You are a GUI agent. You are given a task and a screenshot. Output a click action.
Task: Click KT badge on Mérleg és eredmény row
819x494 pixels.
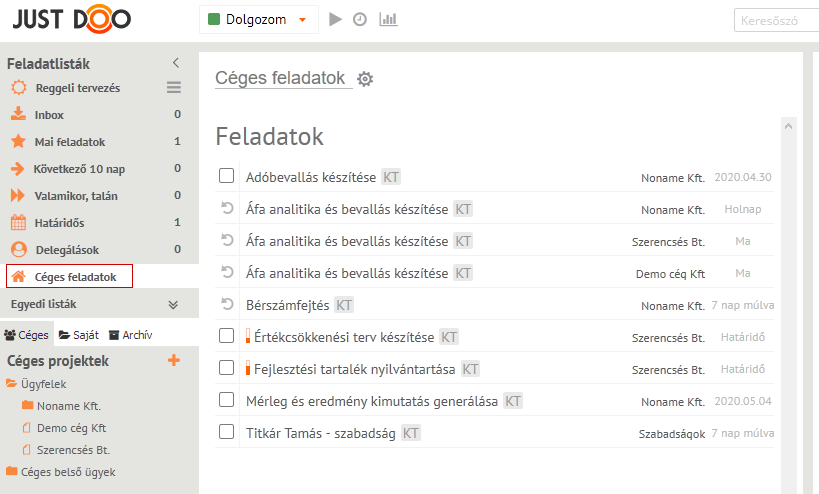coord(513,401)
